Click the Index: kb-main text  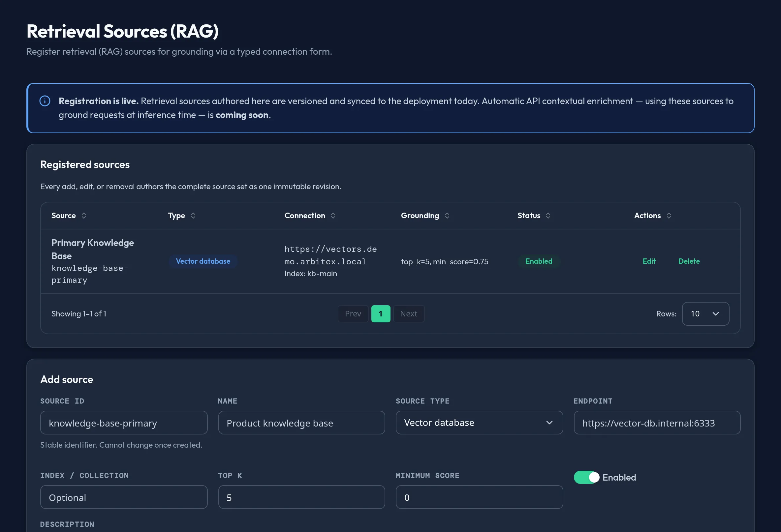(x=310, y=274)
